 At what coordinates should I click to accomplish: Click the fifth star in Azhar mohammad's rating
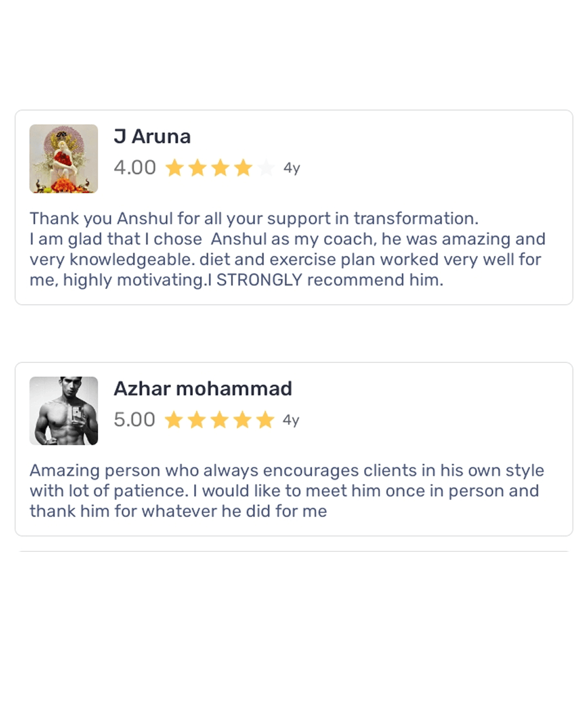(265, 420)
